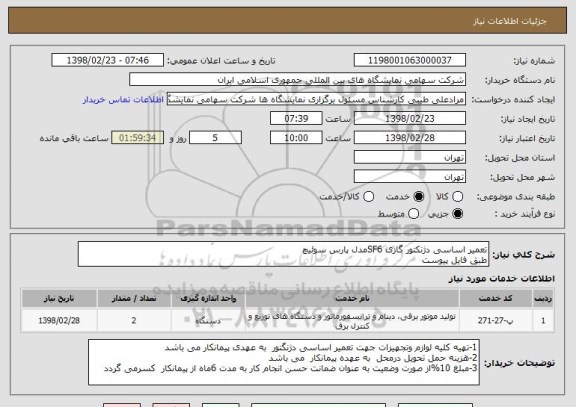The height and width of the screenshot is (407, 576).
Task: Click the countdown timer 01:59:34
Action: pyautogui.click(x=137, y=138)
